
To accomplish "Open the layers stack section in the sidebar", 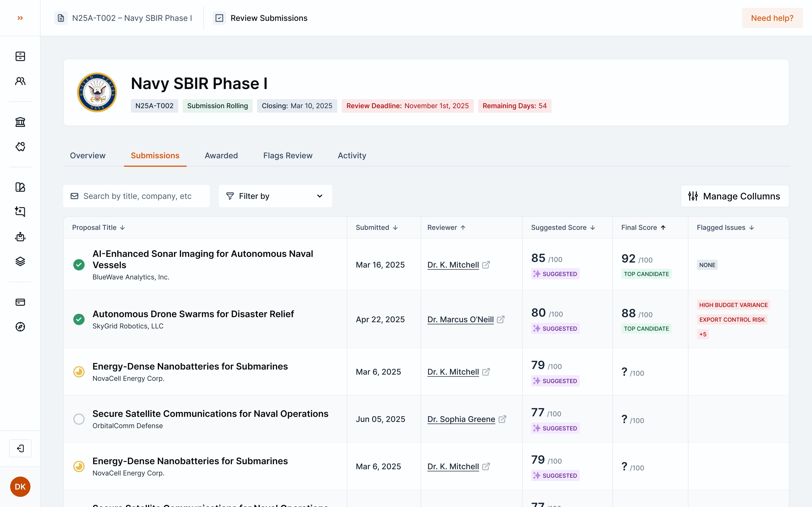I will (20, 261).
